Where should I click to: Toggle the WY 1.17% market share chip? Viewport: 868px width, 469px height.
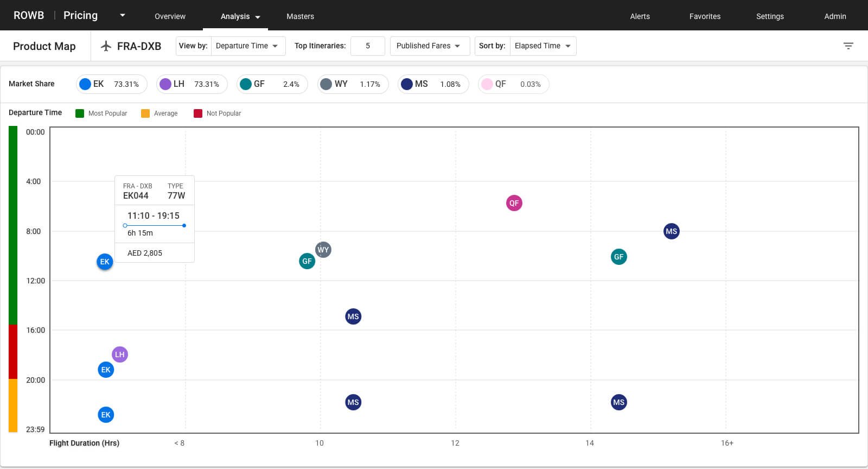353,84
